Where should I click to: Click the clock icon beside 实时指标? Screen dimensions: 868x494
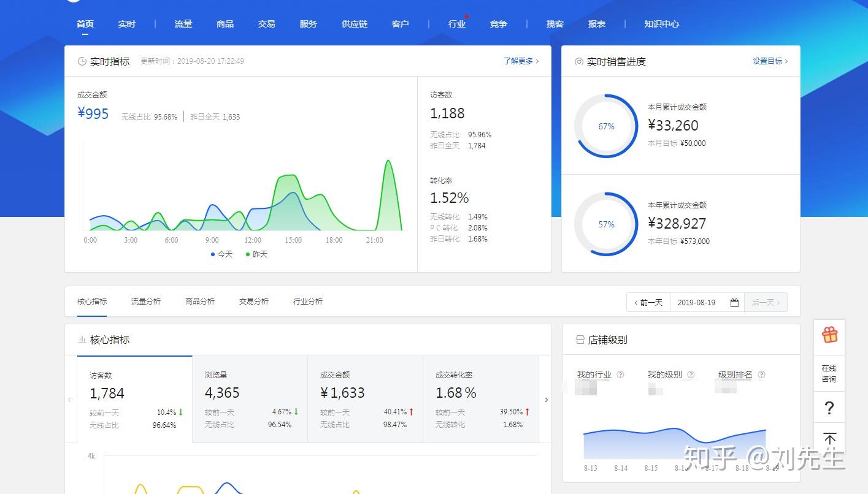click(82, 61)
